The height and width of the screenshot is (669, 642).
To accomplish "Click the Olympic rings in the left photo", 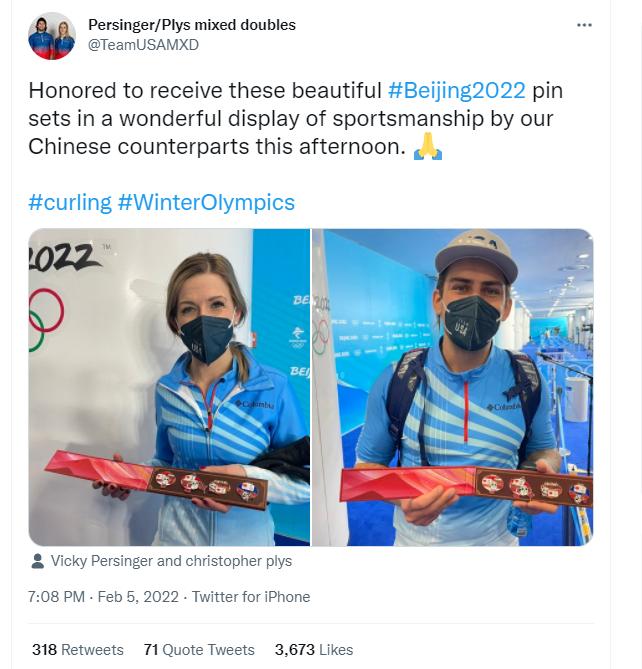I will point(43,316).
